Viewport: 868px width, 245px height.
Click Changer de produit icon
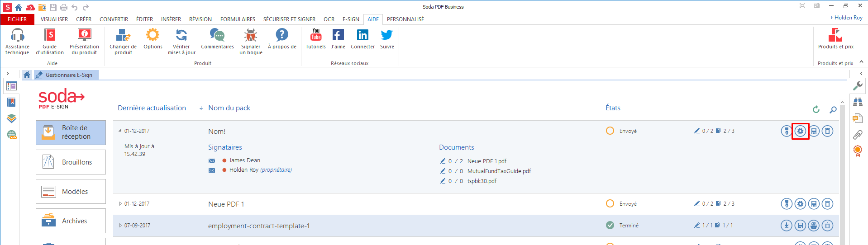point(123,35)
